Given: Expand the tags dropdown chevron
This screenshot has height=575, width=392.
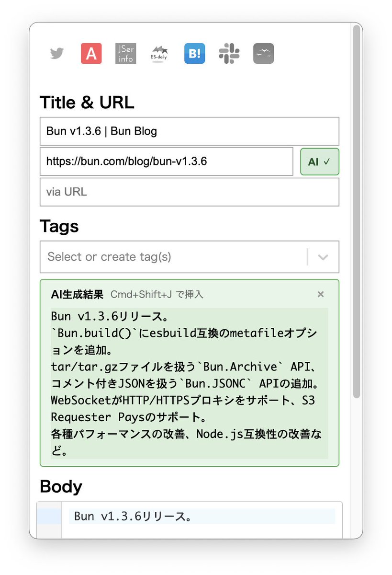Looking at the screenshot, I should (x=323, y=257).
